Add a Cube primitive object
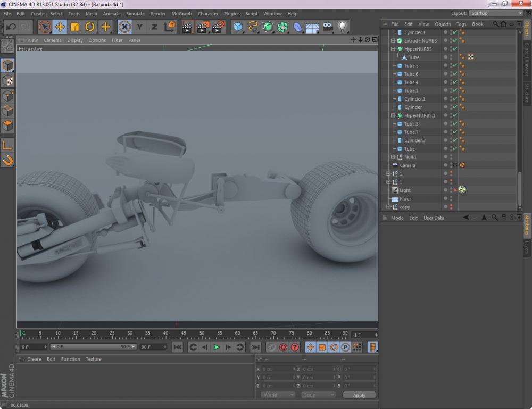Screen dimensions: 532x409 pyautogui.click(x=238, y=27)
